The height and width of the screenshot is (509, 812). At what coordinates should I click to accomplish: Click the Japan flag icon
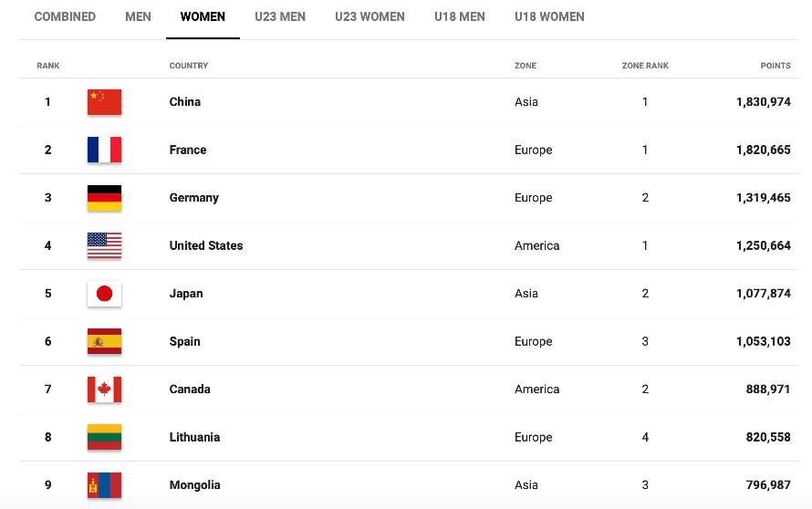(x=104, y=294)
